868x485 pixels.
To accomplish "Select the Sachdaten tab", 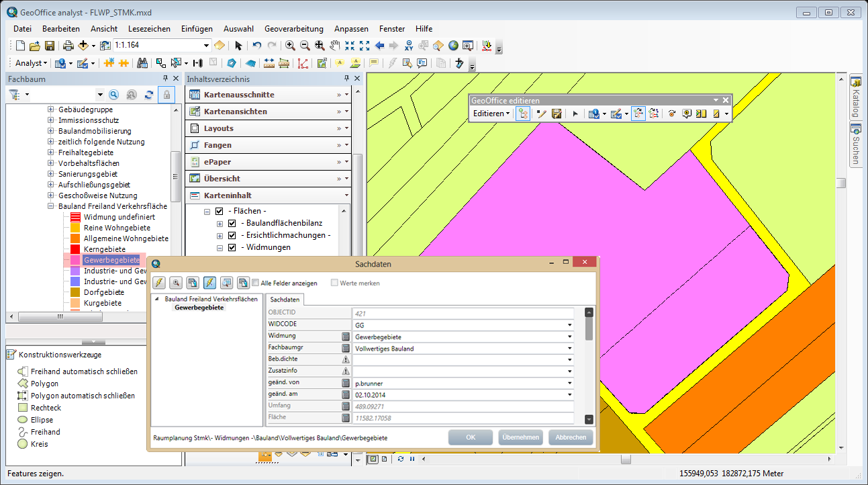I will pos(285,300).
